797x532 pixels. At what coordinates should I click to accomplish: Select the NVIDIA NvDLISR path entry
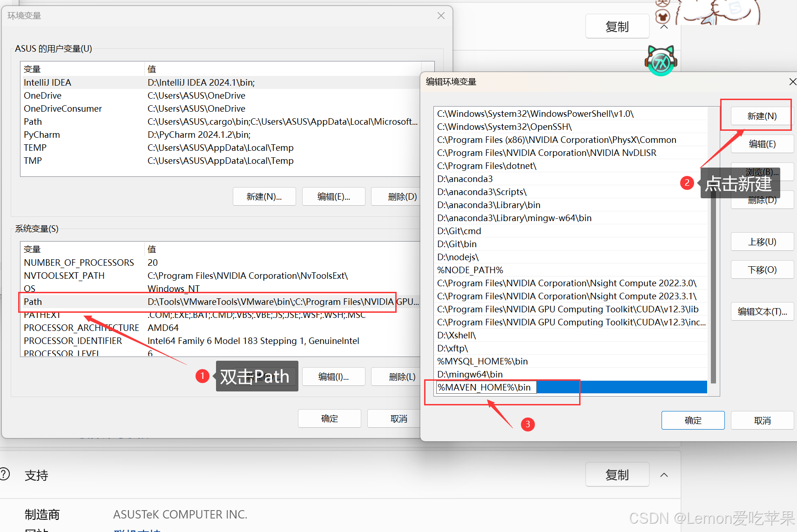(571, 153)
